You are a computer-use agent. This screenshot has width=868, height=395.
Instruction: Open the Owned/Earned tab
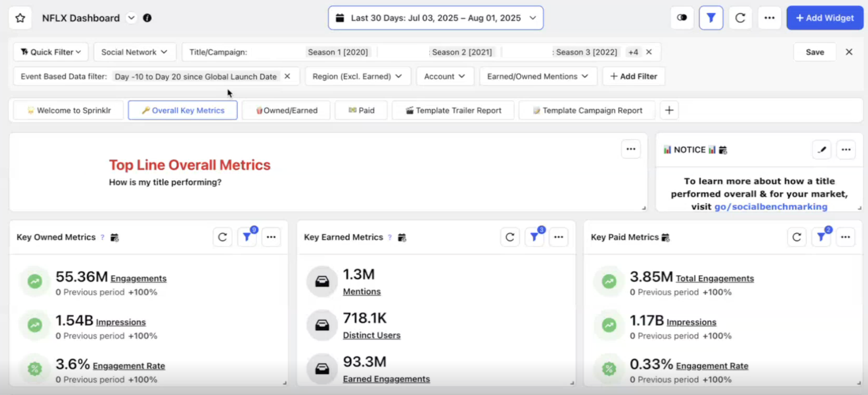click(286, 110)
